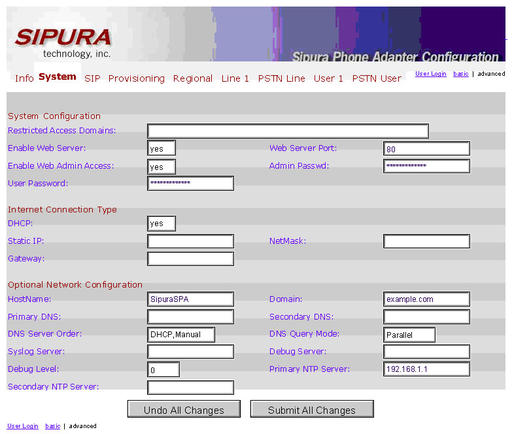The image size is (512, 434).
Task: Expand the DNS Server Order dropdown
Action: click(181, 334)
